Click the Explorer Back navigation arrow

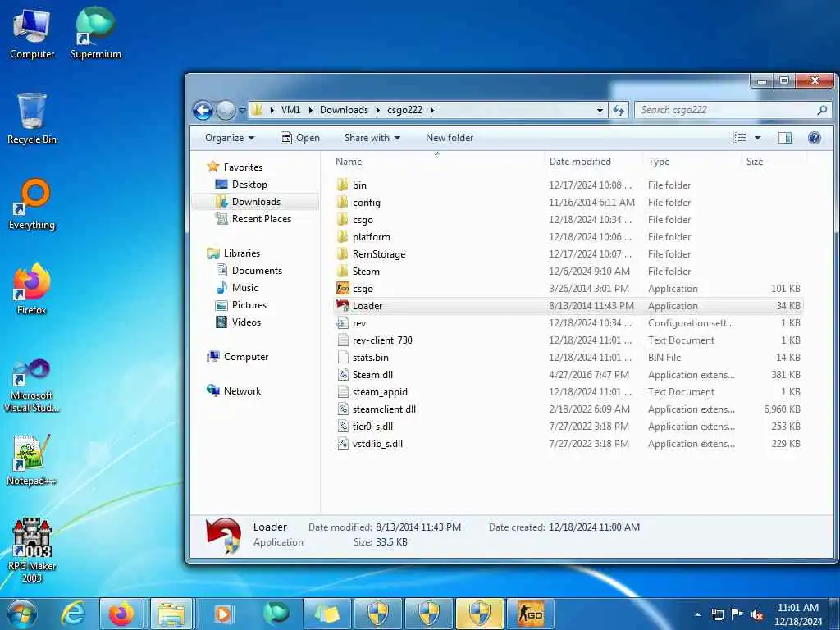[203, 111]
